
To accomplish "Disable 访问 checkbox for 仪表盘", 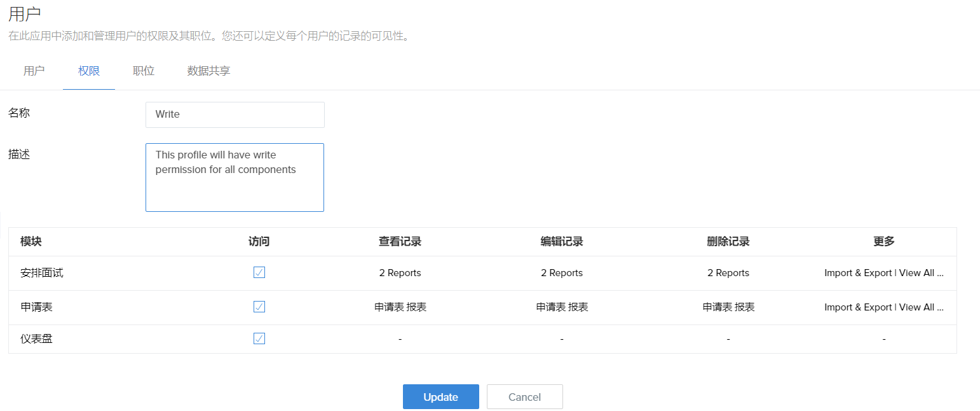I will 259,338.
